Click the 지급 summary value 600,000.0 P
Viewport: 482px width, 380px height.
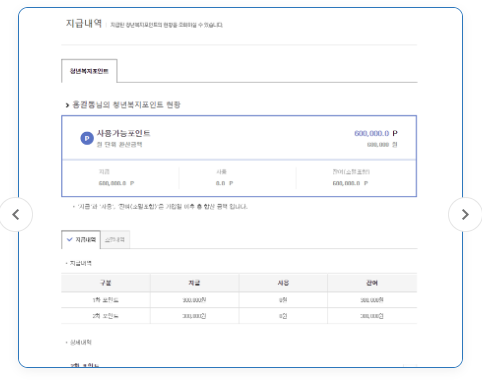[x=116, y=183]
